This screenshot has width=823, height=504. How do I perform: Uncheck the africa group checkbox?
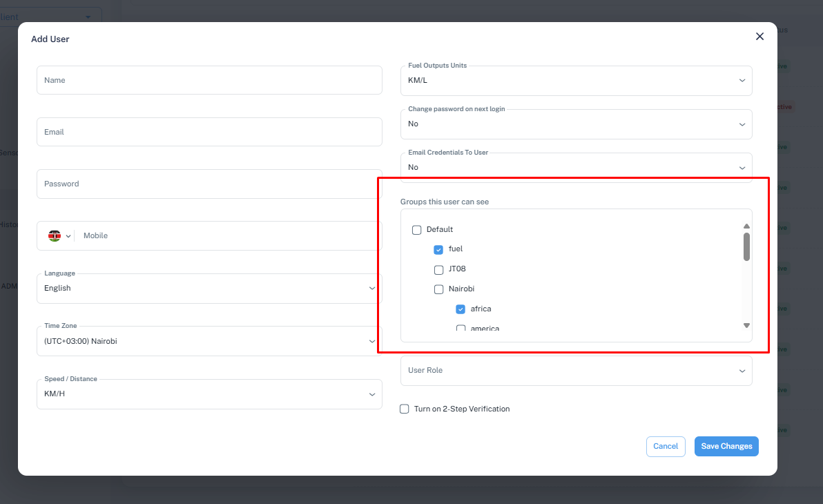[461, 309]
